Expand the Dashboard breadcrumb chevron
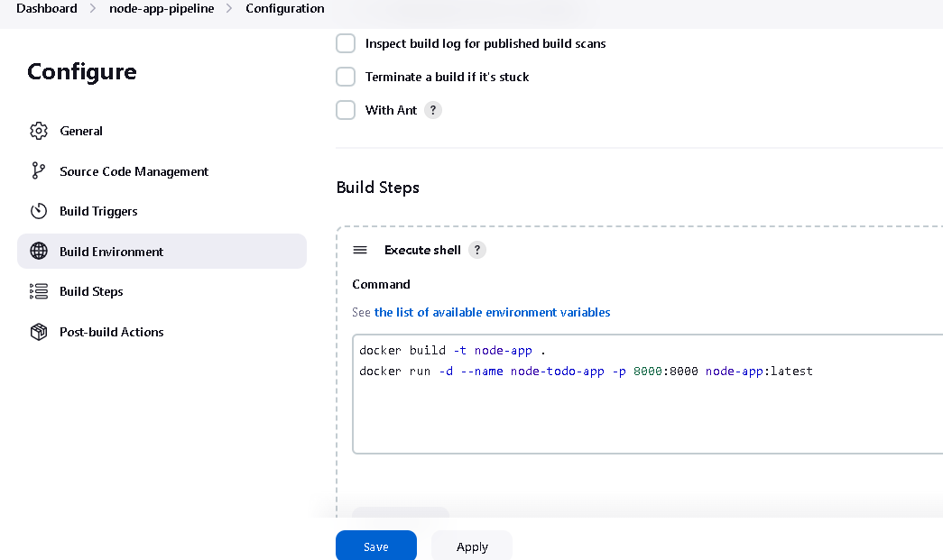 tap(93, 8)
